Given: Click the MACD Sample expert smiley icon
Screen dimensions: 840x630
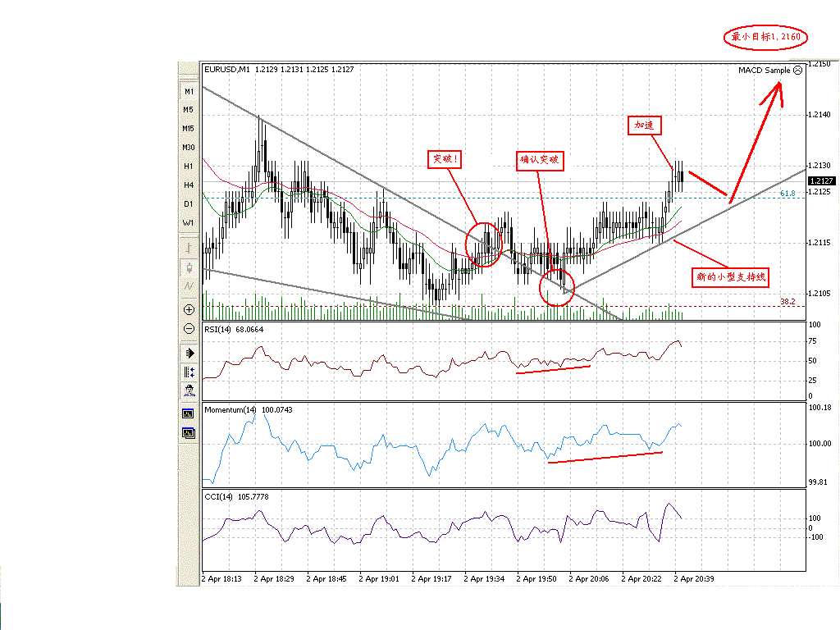Looking at the screenshot, I should pos(797,71).
